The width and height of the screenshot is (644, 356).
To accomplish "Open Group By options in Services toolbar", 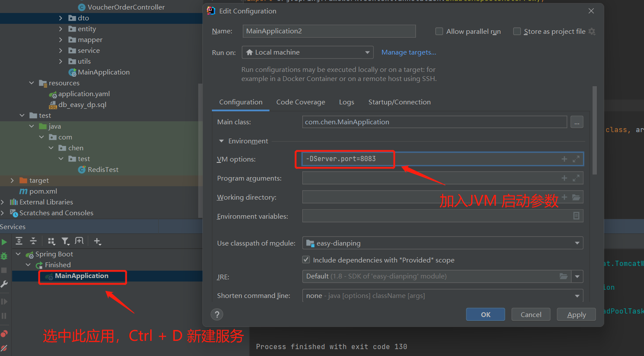I will click(51, 241).
